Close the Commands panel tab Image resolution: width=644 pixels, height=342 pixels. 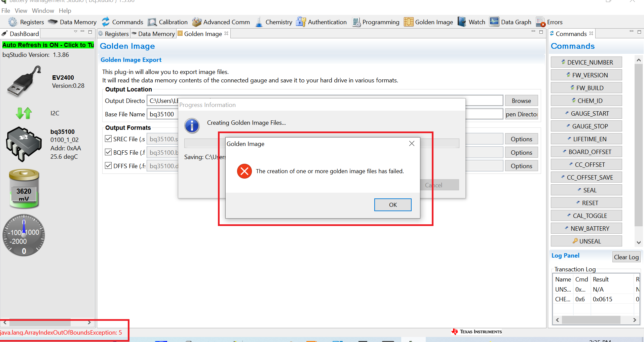point(591,33)
